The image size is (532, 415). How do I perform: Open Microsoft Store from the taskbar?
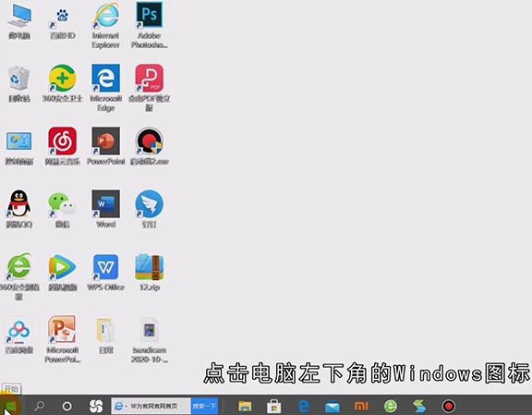tap(273, 406)
